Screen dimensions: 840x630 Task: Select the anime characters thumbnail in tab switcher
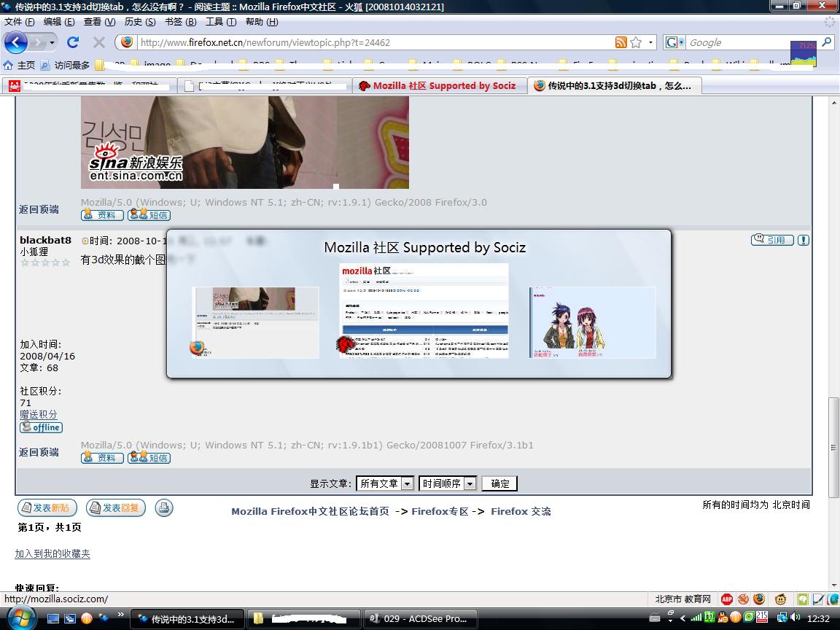click(x=593, y=322)
